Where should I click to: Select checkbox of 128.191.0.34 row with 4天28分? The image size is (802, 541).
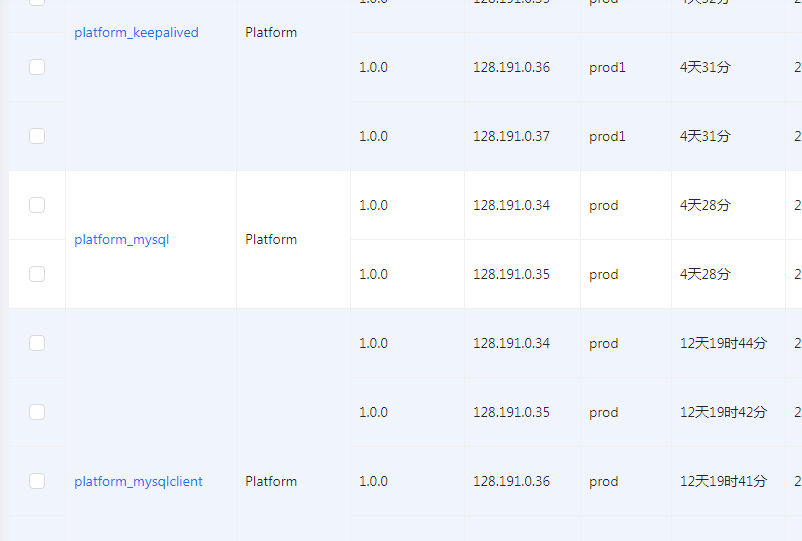pos(37,205)
